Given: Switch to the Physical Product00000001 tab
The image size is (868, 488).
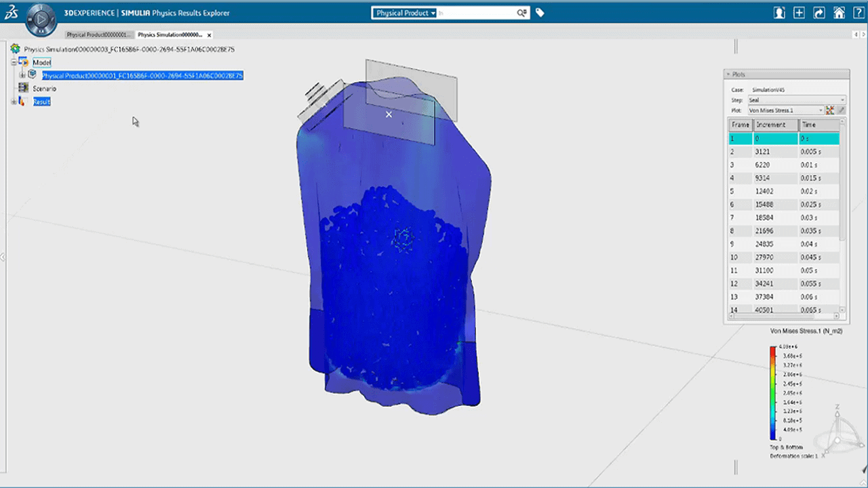Looking at the screenshot, I should (100, 35).
